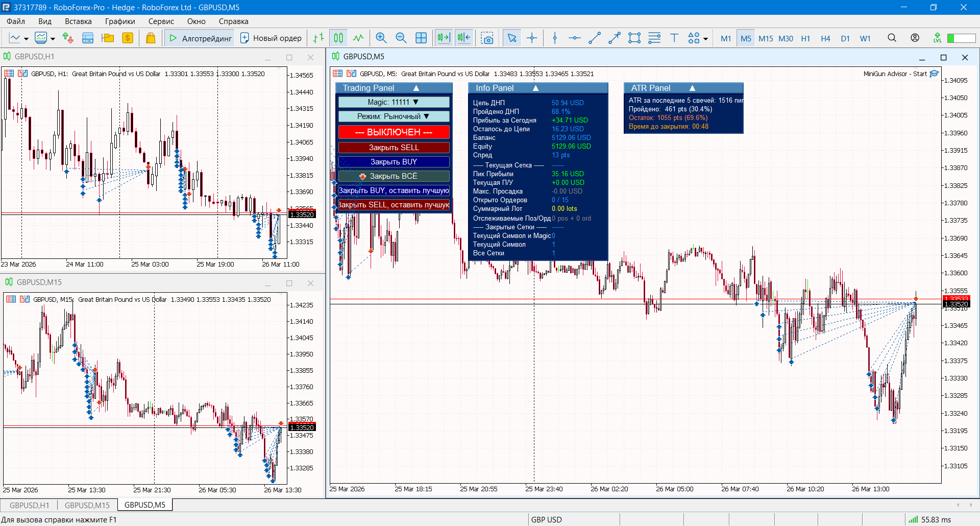Zoom in on the chart
This screenshot has height=526, width=980.
pyautogui.click(x=381, y=38)
